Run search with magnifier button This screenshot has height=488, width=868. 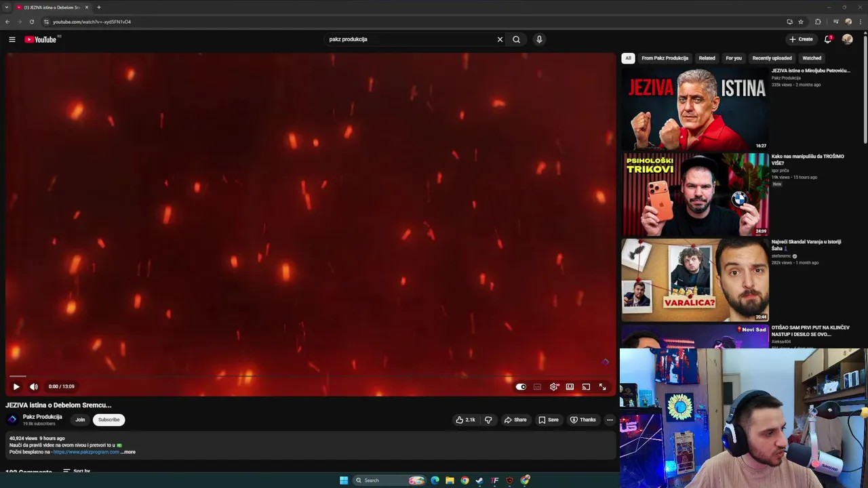tap(516, 39)
